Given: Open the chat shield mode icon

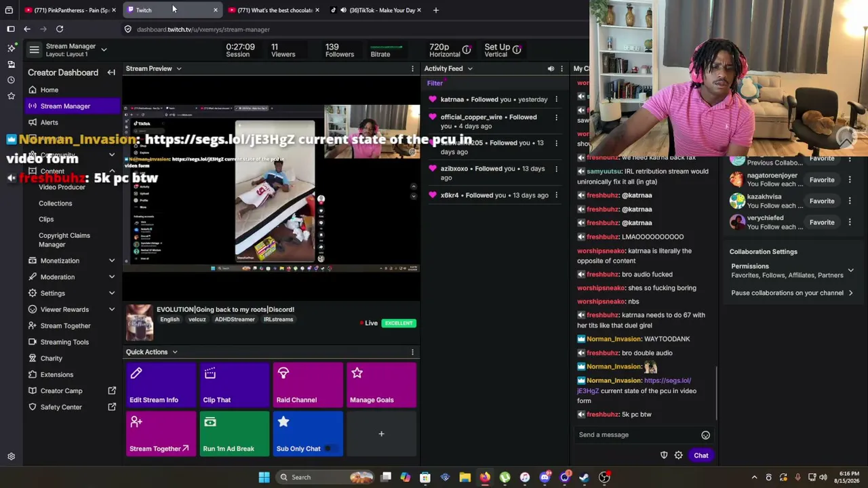Looking at the screenshot, I should pyautogui.click(x=664, y=455).
